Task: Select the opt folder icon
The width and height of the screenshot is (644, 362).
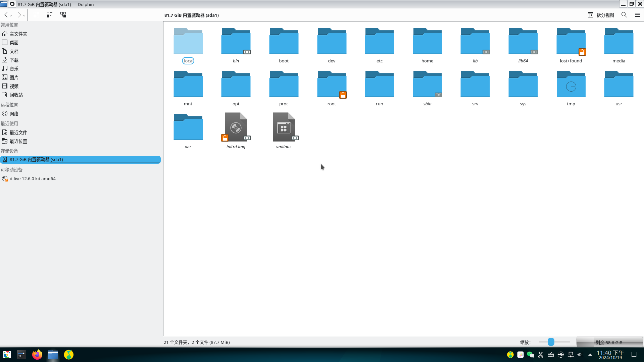Action: 236,84
